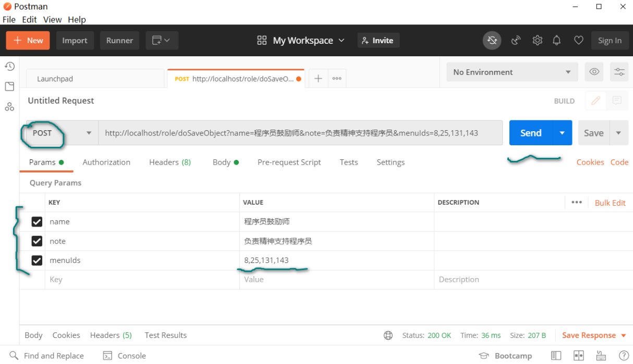Open the File menu
This screenshot has height=364, width=633.
tap(9, 19)
